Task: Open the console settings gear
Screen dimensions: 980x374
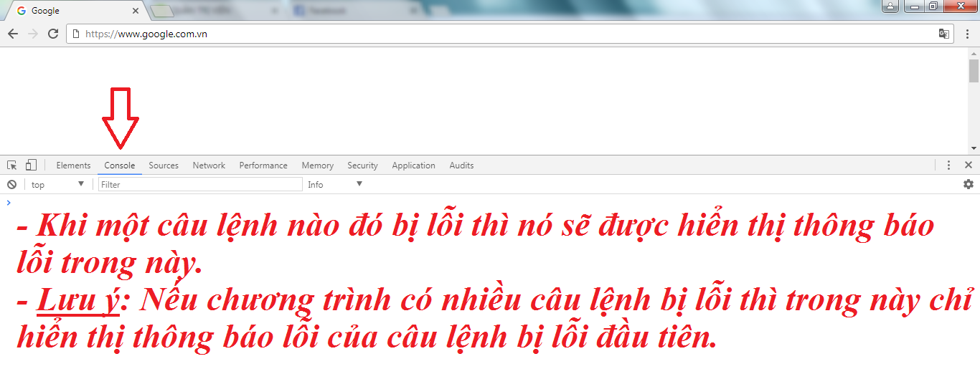Action: coord(969,185)
